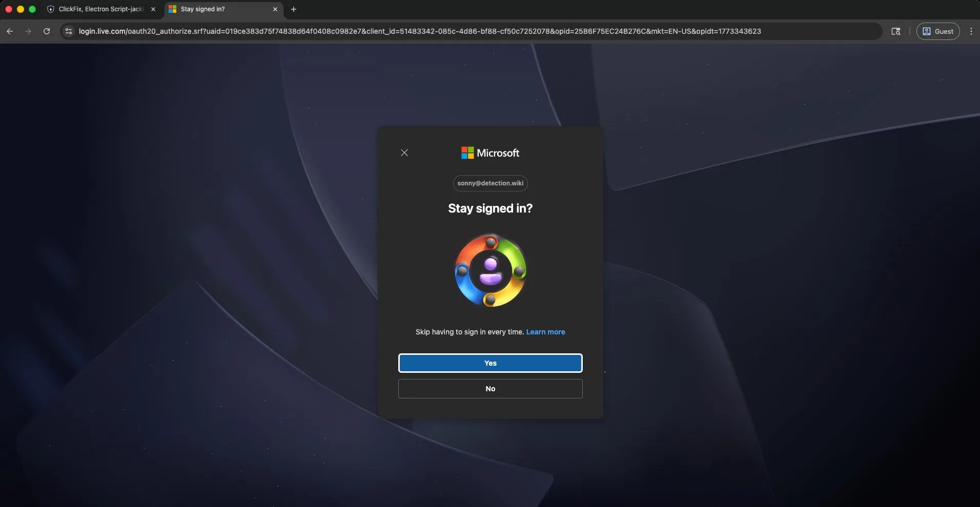Open a new browser tab

point(294,9)
